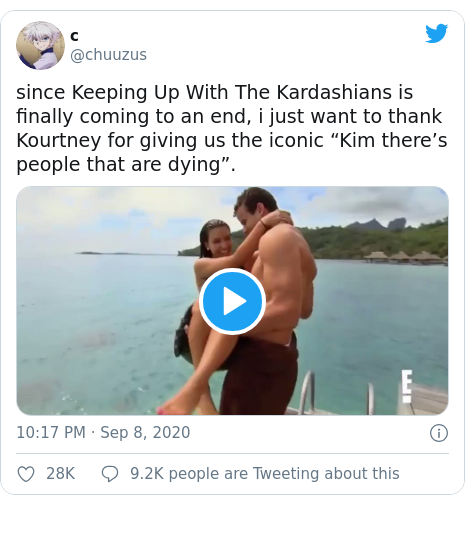This screenshot has width=465, height=550.
Task: Click the display name "c"
Action: tap(74, 36)
